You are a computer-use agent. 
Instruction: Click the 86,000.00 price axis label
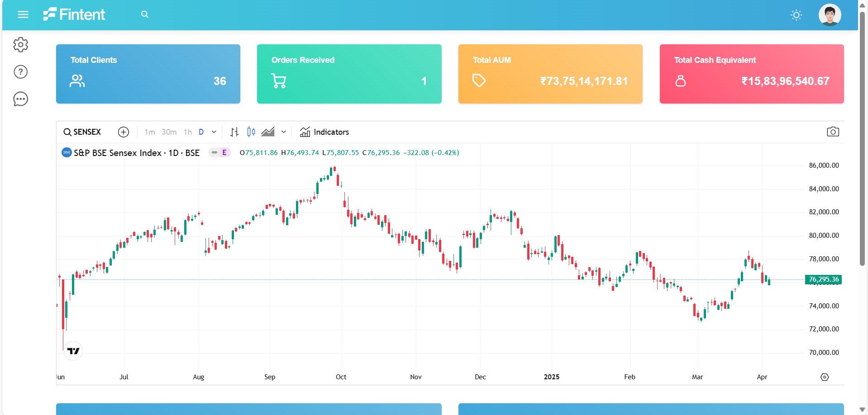click(824, 165)
